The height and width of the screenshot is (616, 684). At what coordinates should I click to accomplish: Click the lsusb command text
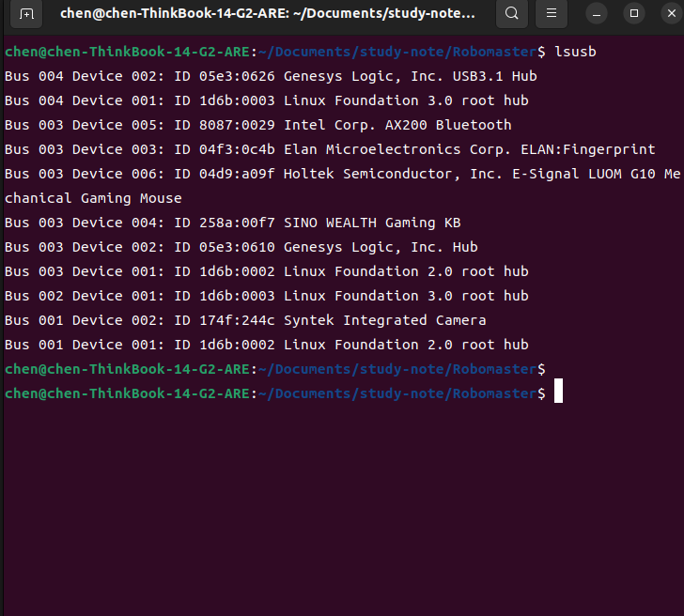574,52
